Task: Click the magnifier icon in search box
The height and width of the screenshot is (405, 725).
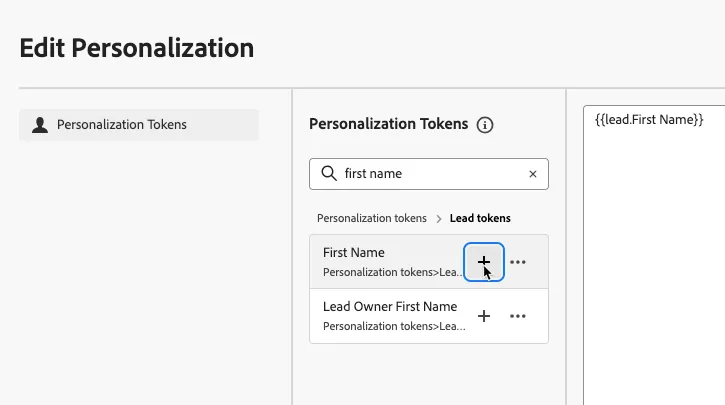Action: tap(329, 173)
